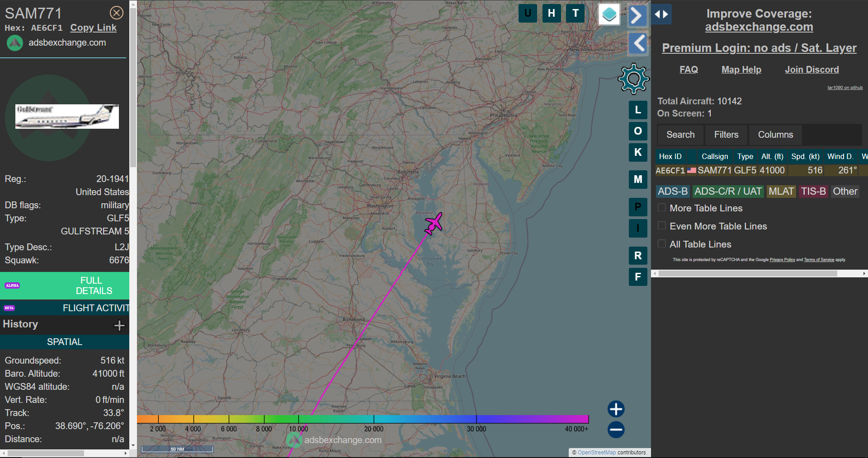Open the Filters tab

point(726,135)
